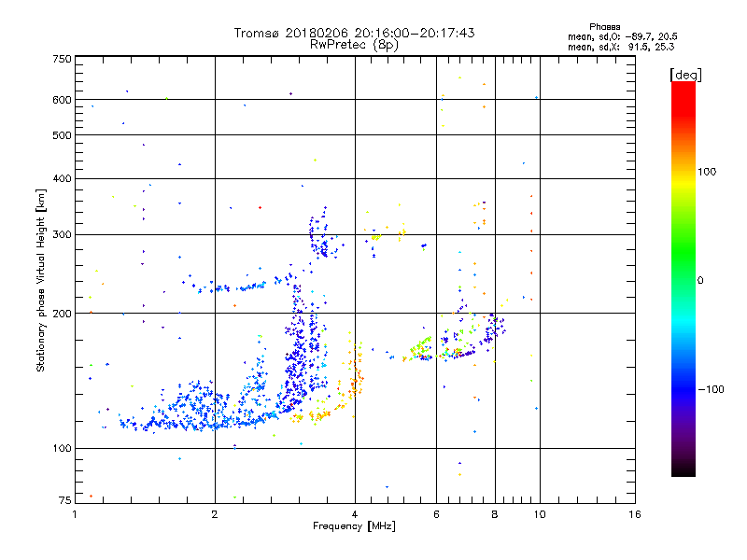
Task: Click the -100 label beside the color bar
Action: point(711,389)
